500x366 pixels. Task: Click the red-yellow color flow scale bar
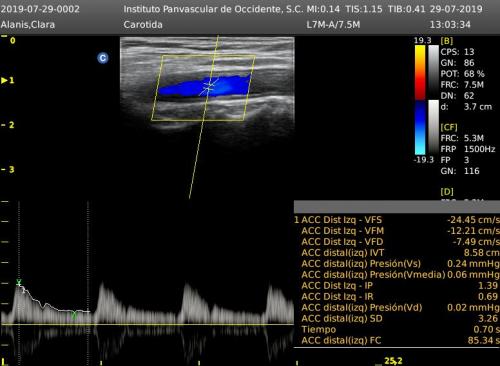tap(420, 72)
